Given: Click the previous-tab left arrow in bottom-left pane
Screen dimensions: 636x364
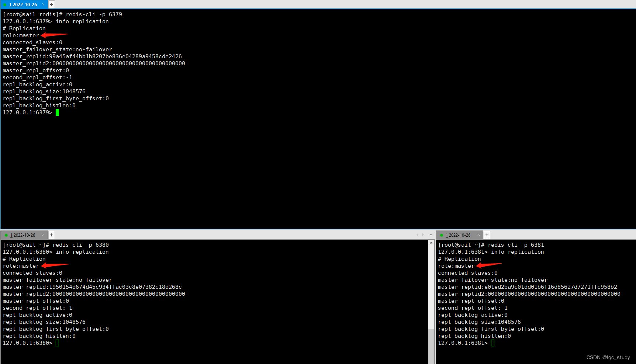Looking at the screenshot, I should 417,235.
